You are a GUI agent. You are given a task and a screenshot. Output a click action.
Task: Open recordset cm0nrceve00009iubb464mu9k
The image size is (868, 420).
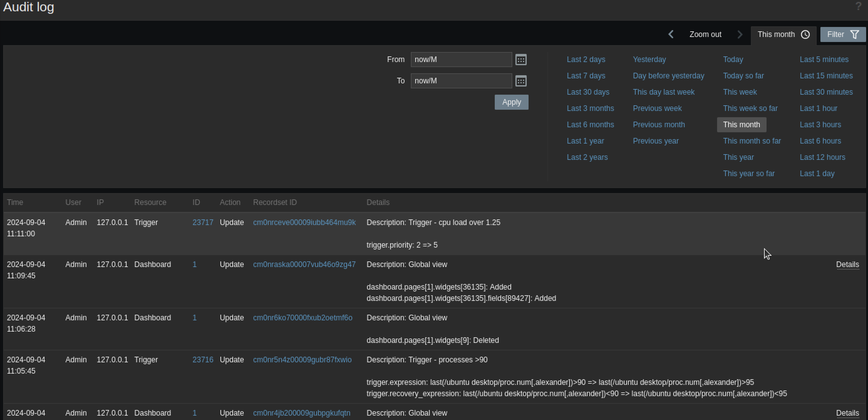click(x=304, y=223)
